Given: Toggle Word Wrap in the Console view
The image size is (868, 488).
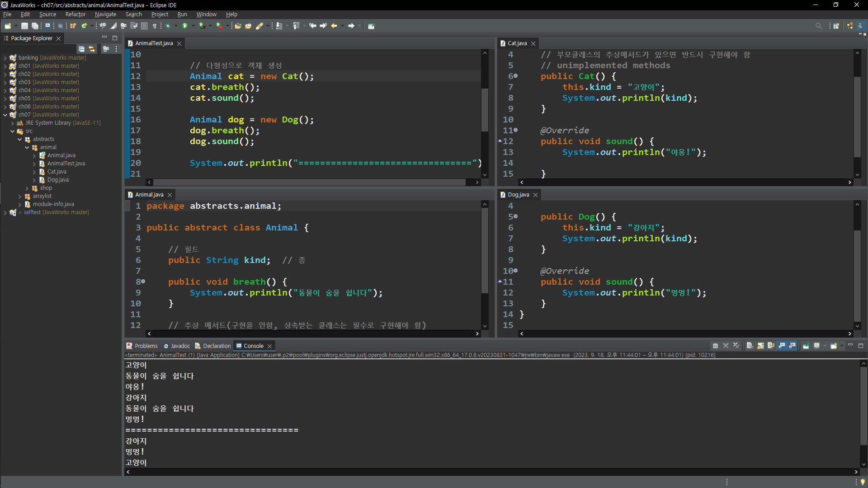Looking at the screenshot, I should (x=771, y=346).
